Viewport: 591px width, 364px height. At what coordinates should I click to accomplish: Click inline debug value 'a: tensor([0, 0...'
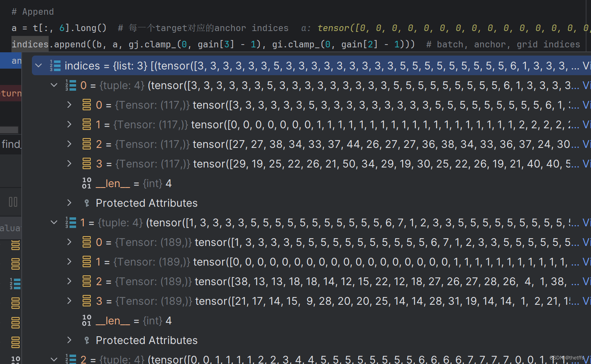446,28
